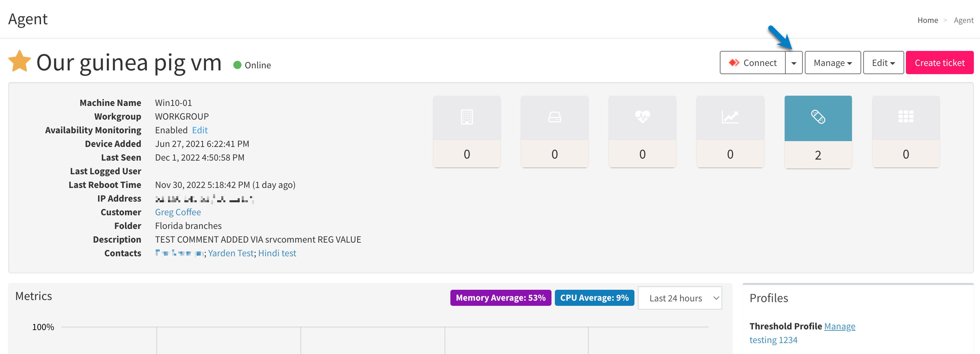The height and width of the screenshot is (354, 980).
Task: Click Manage next to Threshold Profile
Action: [x=839, y=326]
